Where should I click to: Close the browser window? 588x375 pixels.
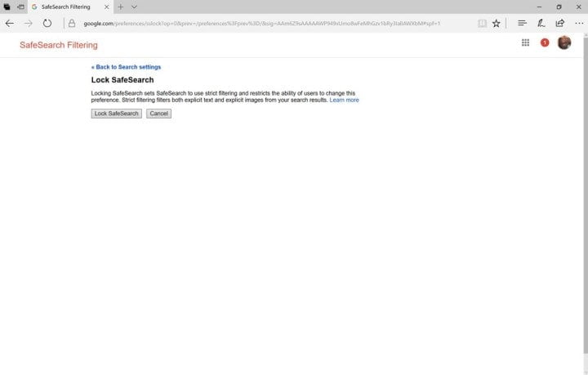pyautogui.click(x=579, y=7)
